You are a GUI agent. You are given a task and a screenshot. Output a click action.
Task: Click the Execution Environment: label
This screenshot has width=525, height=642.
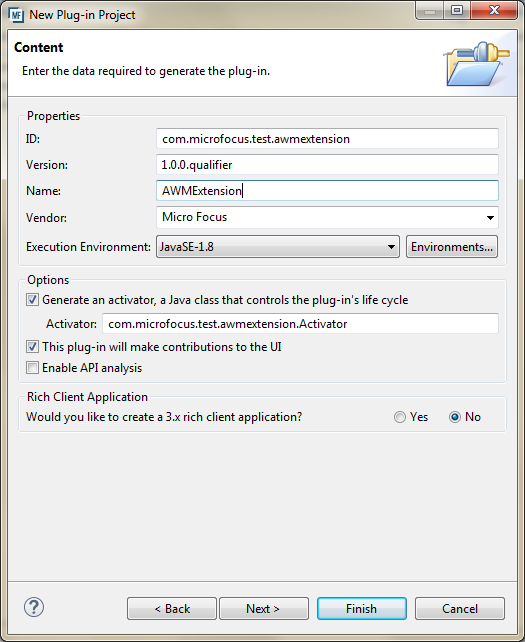(x=88, y=247)
